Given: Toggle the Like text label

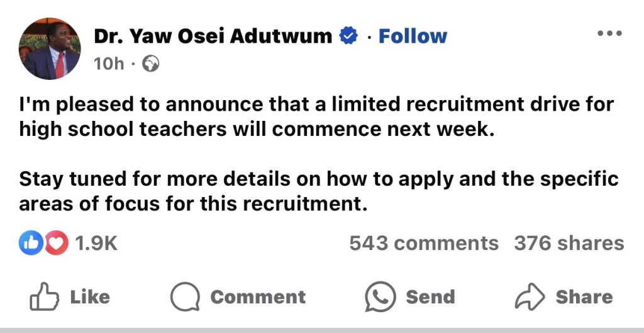Looking at the screenshot, I should 90,297.
